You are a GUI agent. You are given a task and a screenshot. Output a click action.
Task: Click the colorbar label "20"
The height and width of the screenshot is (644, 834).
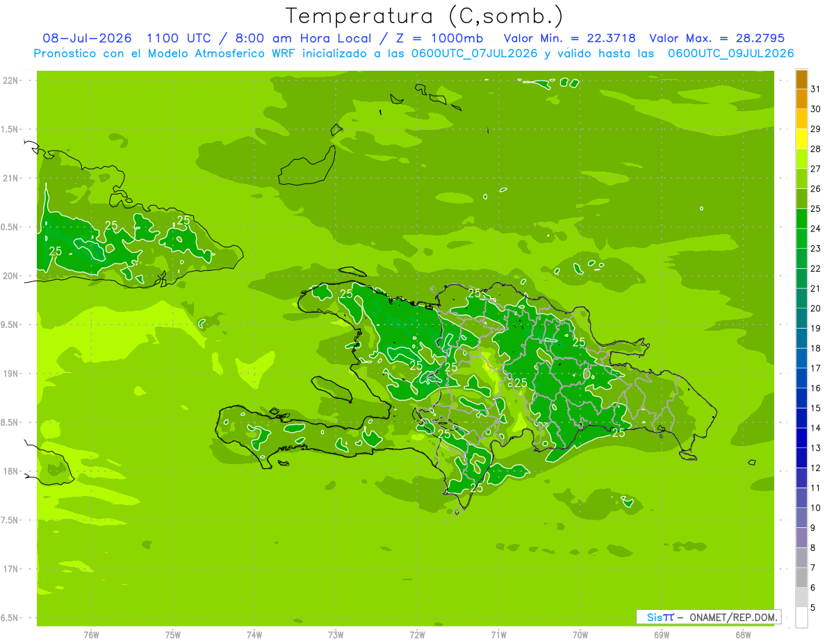point(816,308)
